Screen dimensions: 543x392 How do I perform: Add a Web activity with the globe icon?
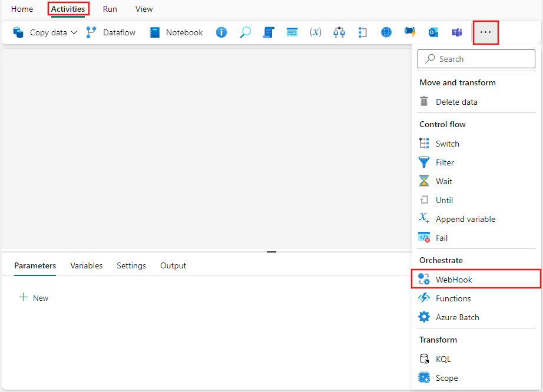tap(386, 32)
